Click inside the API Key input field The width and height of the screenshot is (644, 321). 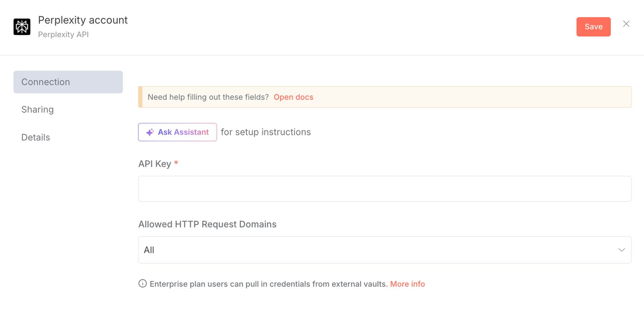(384, 188)
